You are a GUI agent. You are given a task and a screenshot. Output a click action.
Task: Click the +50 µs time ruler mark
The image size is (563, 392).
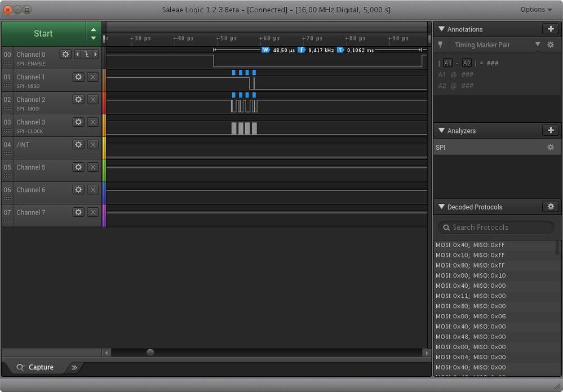[226, 38]
